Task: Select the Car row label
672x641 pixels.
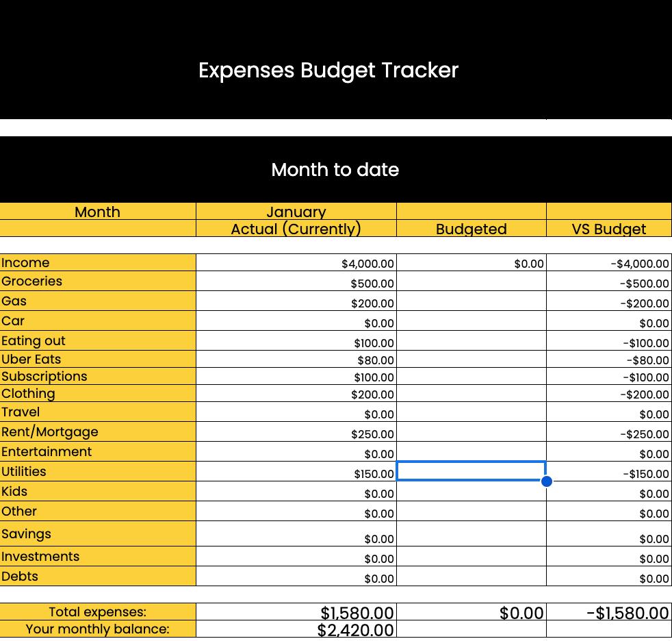Action: 98,320
